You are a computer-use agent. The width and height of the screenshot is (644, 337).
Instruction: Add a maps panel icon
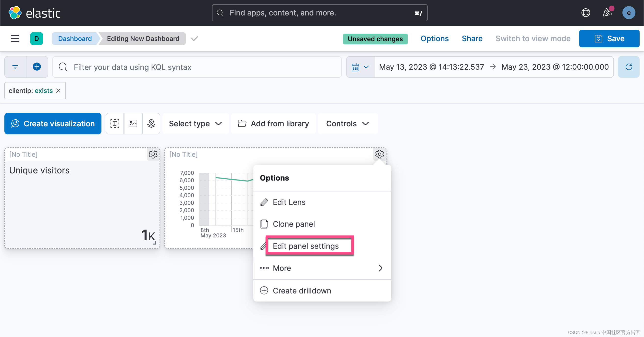click(151, 124)
